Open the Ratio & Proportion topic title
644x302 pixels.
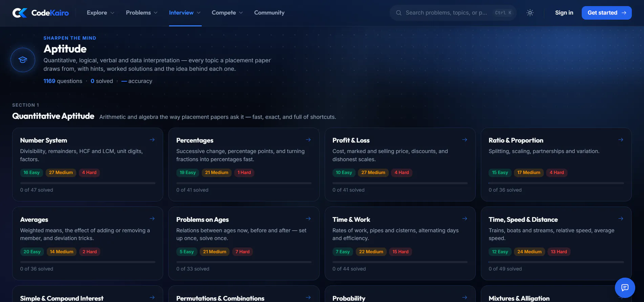tap(516, 141)
